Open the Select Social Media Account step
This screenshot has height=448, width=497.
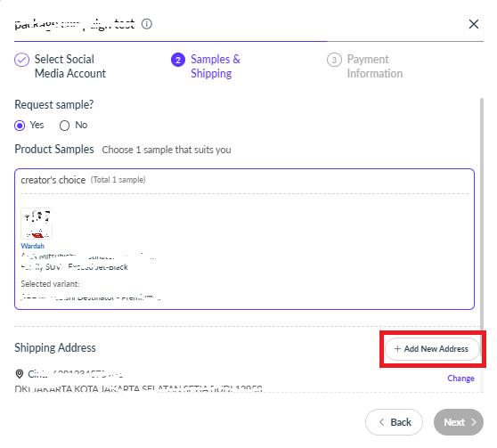[x=61, y=66]
